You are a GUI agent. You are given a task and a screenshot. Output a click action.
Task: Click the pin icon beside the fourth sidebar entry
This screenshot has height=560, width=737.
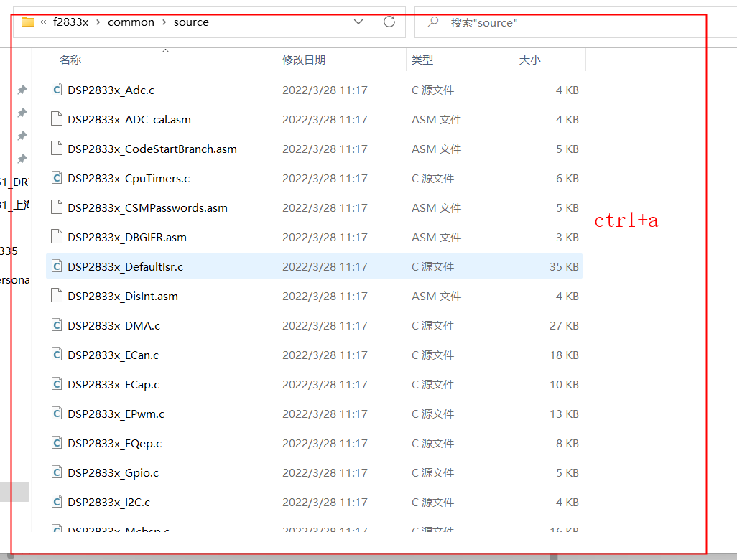click(22, 159)
